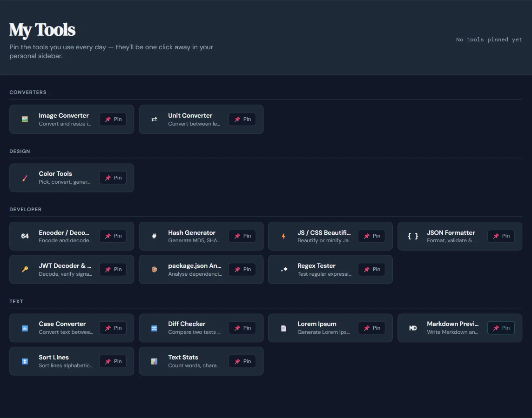532x418 pixels.
Task: Select the package.json Analyser package icon
Action: coord(154,269)
